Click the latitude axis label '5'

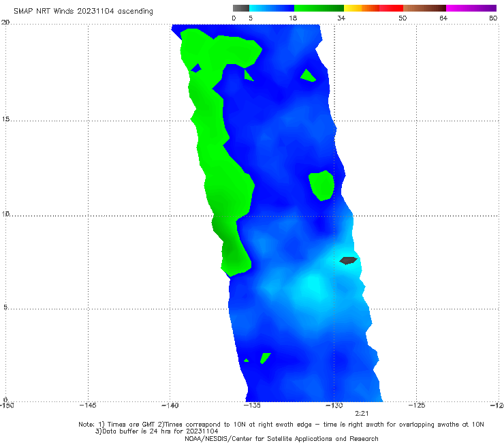click(5, 307)
